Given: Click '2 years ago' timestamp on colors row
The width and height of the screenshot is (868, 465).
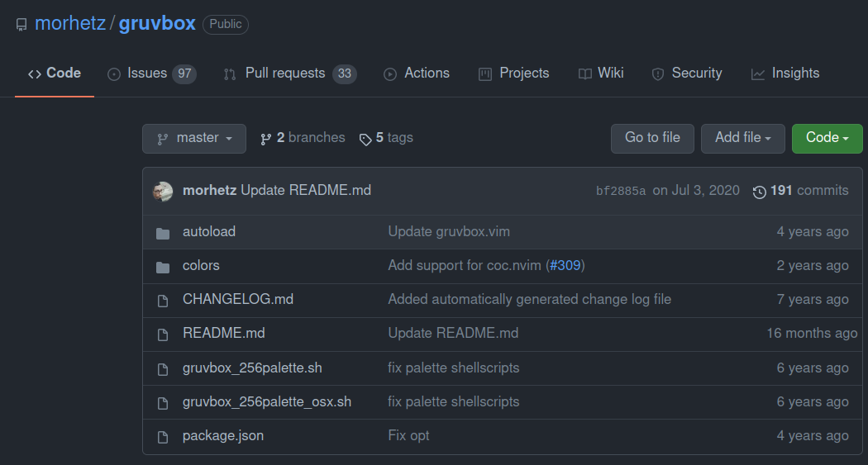Looking at the screenshot, I should [x=812, y=266].
